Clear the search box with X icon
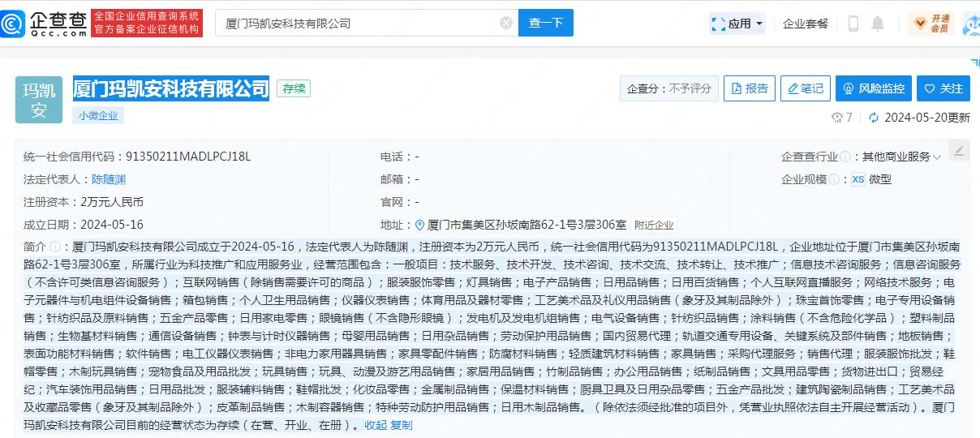 [x=506, y=23]
